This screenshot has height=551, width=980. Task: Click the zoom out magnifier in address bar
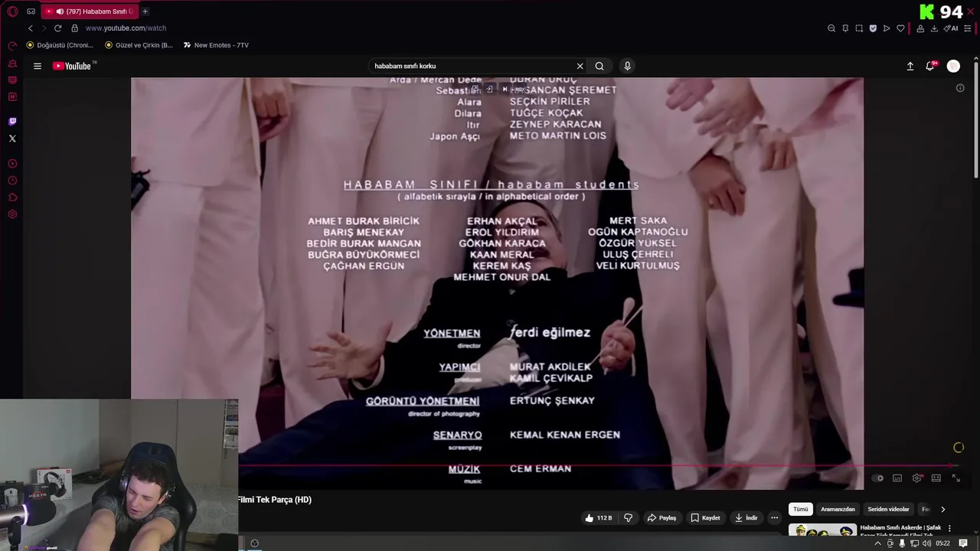(x=831, y=28)
